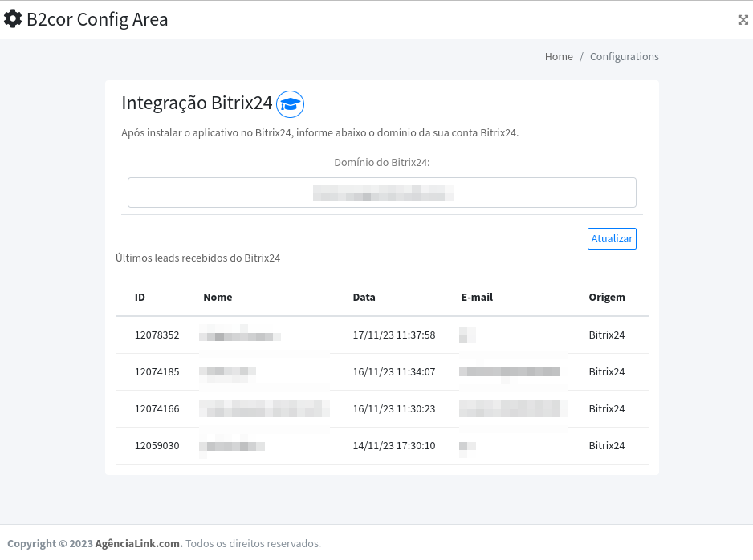Click the Configurations breadcrumb item
Viewport: 753px width, 560px height.
coord(624,57)
